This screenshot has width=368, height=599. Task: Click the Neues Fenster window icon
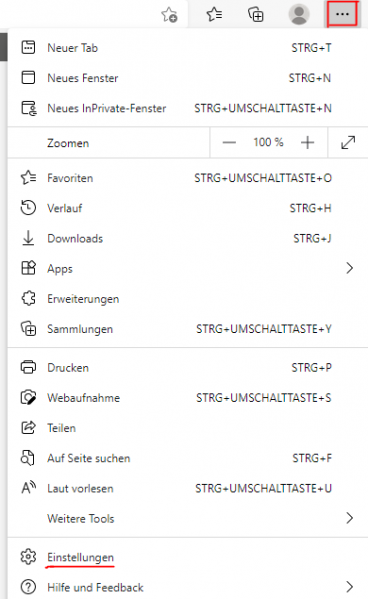tap(28, 78)
